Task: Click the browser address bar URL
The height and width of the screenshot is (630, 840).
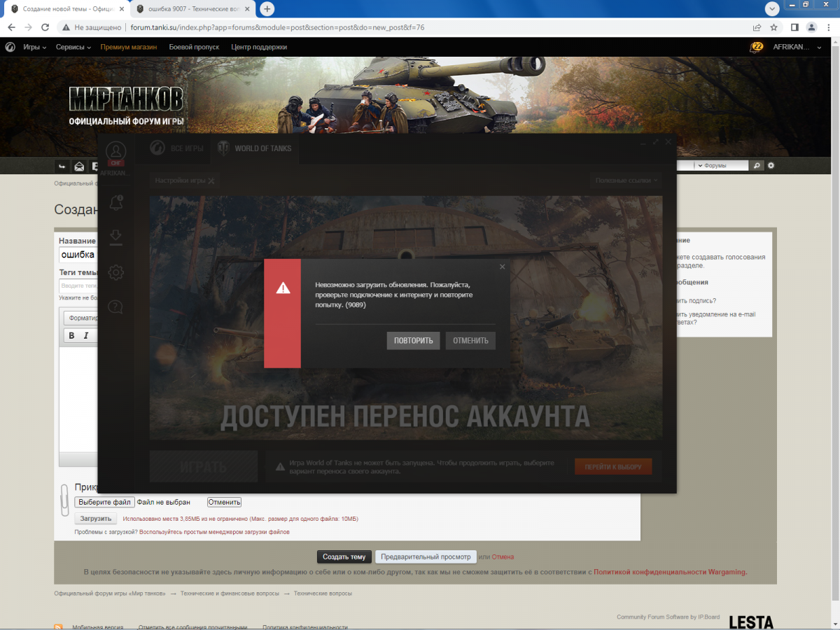Action: [277, 27]
